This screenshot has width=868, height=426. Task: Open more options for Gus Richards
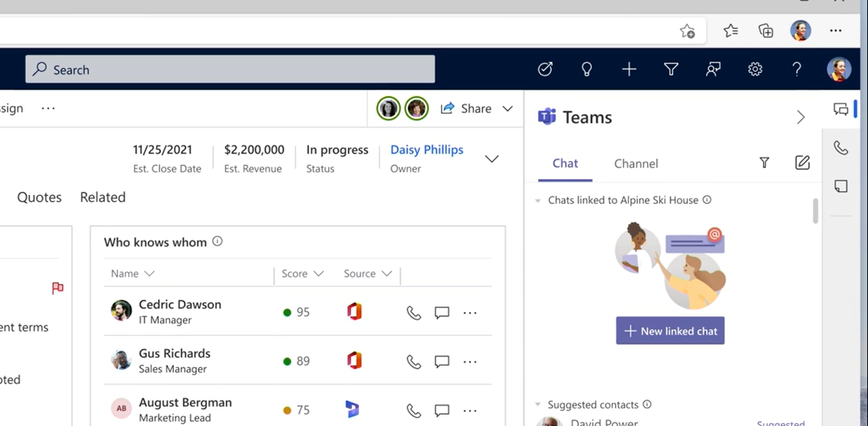coord(470,362)
